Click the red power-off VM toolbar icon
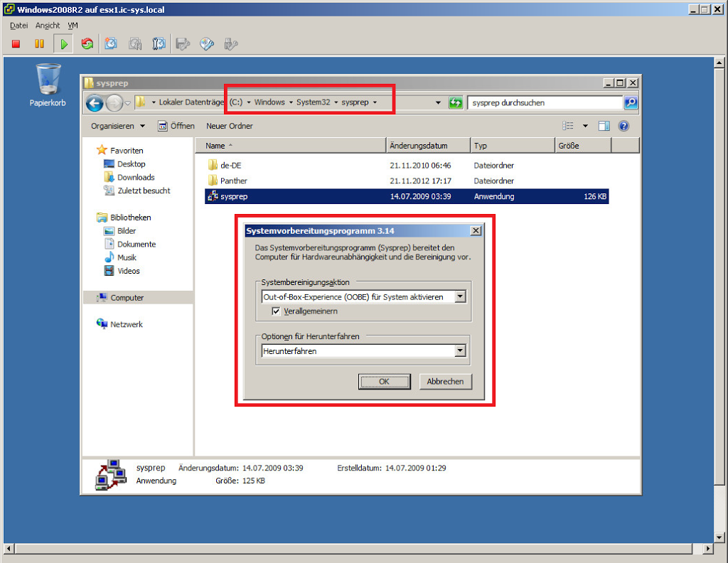This screenshot has height=563, width=728. [16, 44]
